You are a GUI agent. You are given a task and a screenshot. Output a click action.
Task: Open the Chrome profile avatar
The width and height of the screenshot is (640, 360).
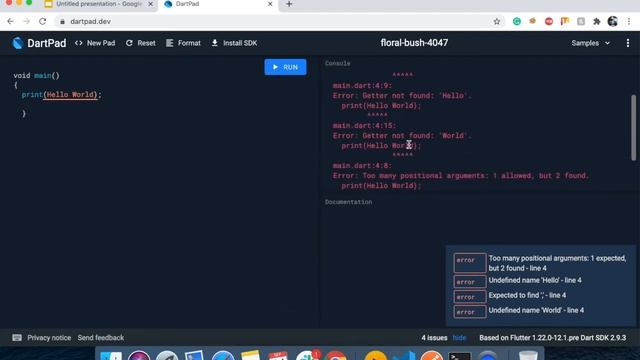click(x=613, y=21)
